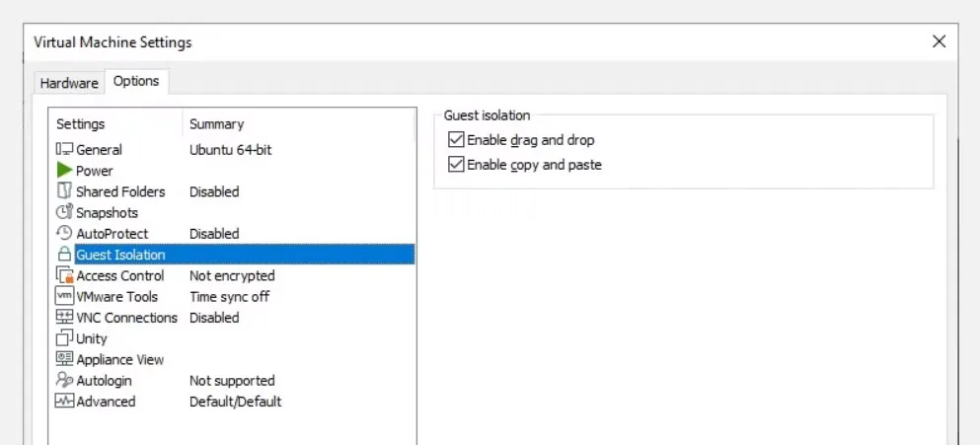The image size is (980, 445).
Task: Click the Summary column header
Action: (216, 123)
